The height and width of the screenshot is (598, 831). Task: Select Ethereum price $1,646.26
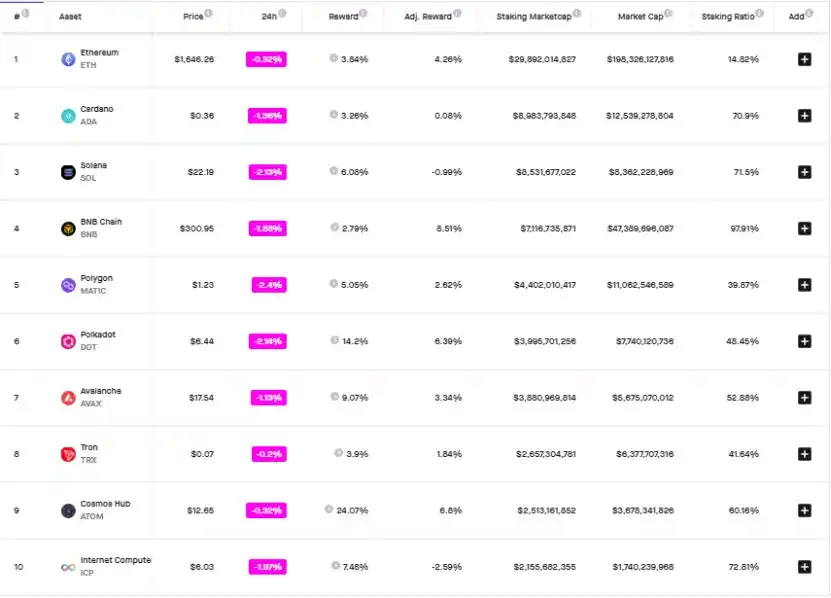tap(194, 59)
